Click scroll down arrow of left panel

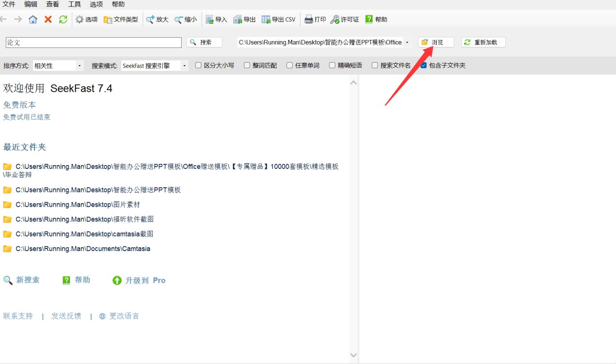click(354, 356)
